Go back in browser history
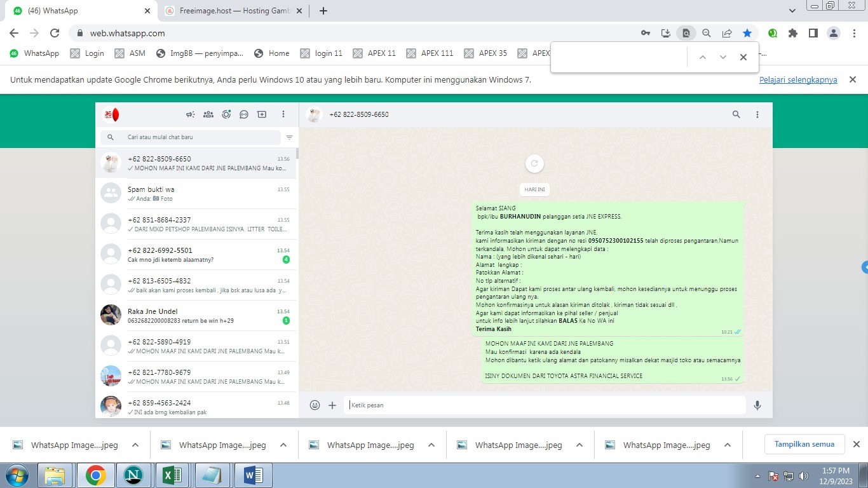This screenshot has width=868, height=488. pyautogui.click(x=14, y=33)
